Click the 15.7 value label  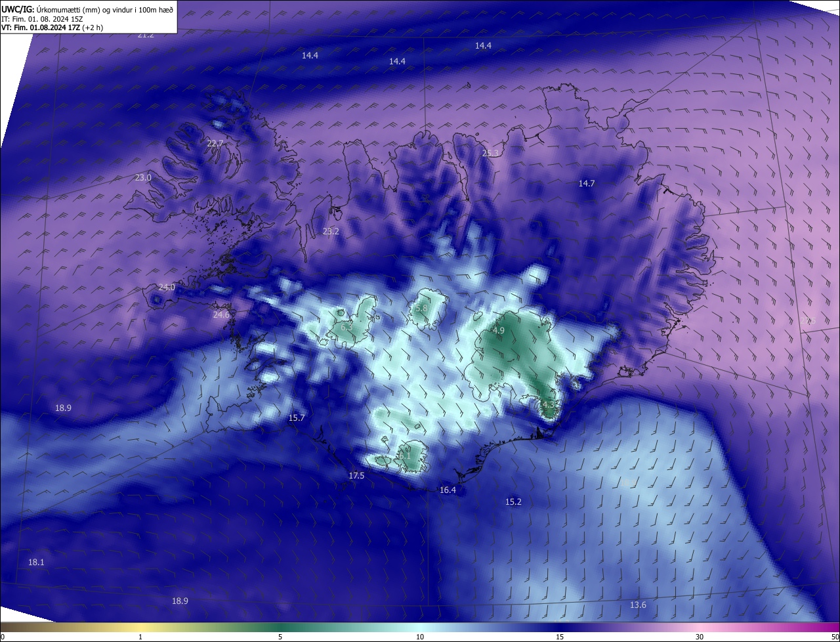coord(297,418)
